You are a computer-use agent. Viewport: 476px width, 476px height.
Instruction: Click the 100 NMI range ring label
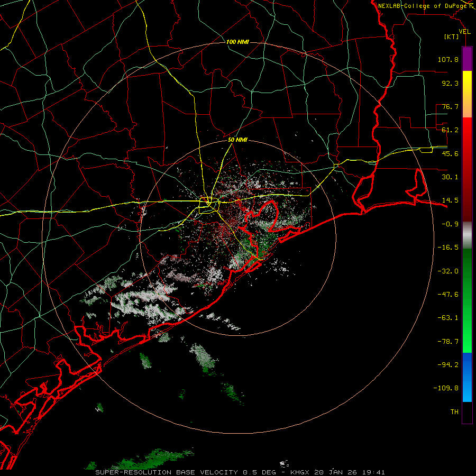pos(237,42)
